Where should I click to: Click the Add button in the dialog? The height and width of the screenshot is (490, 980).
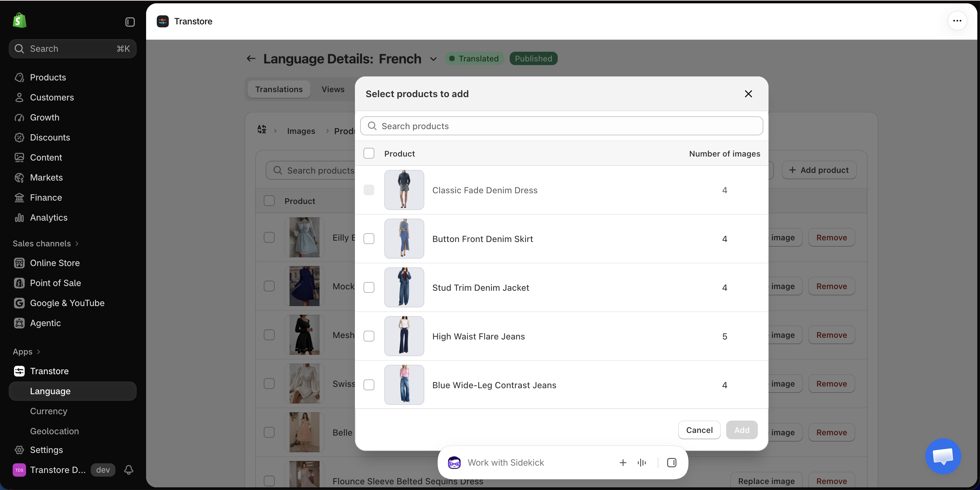pos(742,430)
